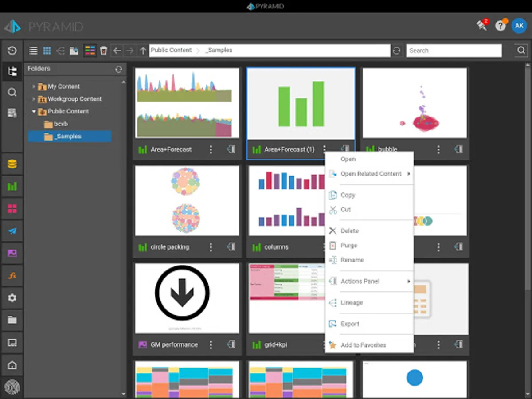Switch to blue grid thumbnail view

(x=47, y=51)
